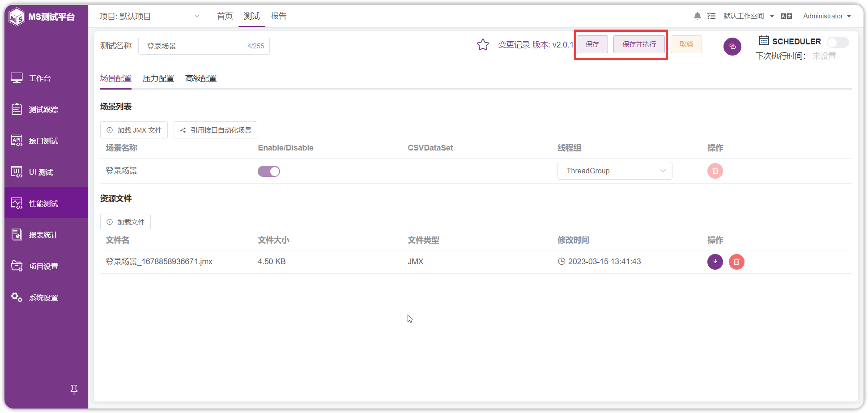This screenshot has height=413, width=868.
Task: Open 接口测试 in the sidebar
Action: pyautogui.click(x=46, y=141)
